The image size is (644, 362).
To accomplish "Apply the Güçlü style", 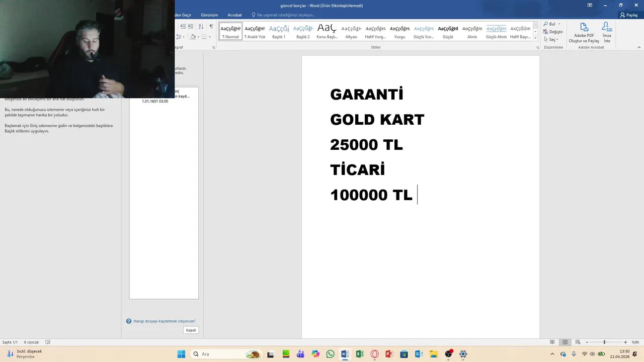I will (x=448, y=31).
